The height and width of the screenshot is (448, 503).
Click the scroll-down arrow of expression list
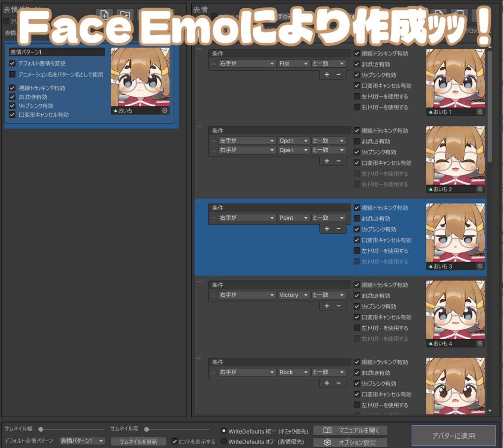(490, 411)
